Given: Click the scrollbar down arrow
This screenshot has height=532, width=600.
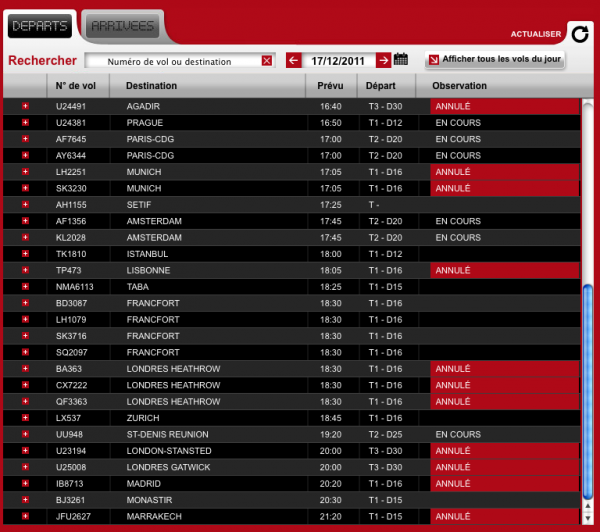Looking at the screenshot, I should tap(587, 517).
